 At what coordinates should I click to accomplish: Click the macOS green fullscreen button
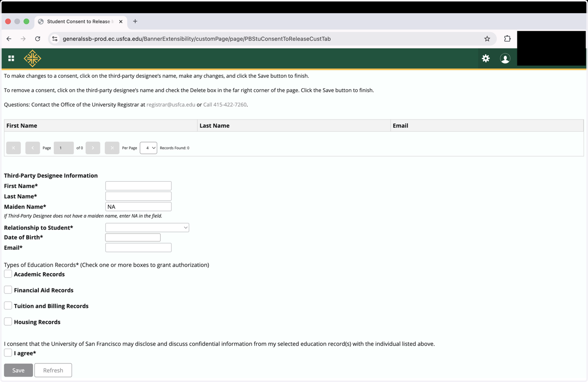pyautogui.click(x=26, y=22)
